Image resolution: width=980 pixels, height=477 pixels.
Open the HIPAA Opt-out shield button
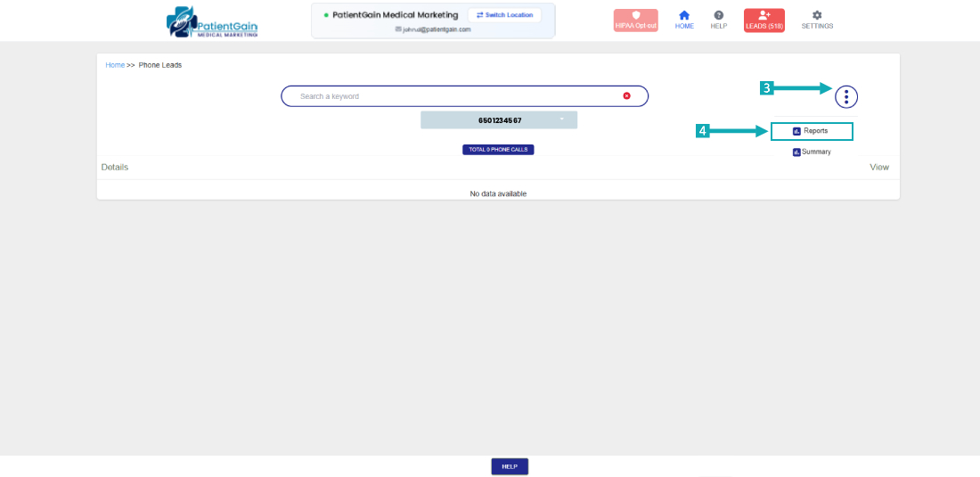(x=635, y=21)
